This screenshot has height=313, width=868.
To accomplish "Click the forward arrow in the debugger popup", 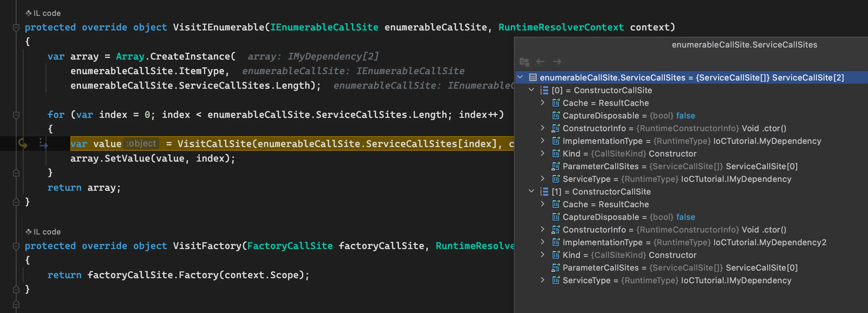I will pos(557,61).
